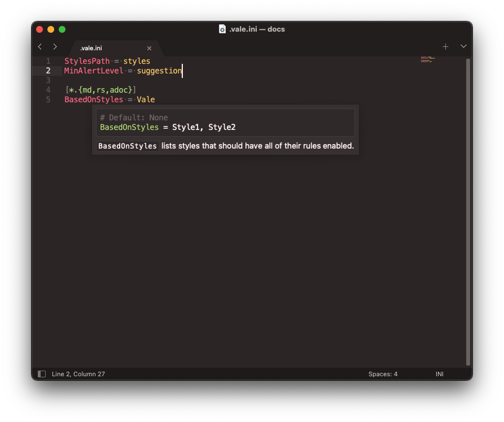504x422 pixels.
Task: Open the Spaces: 4 indentation menu
Action: (383, 374)
